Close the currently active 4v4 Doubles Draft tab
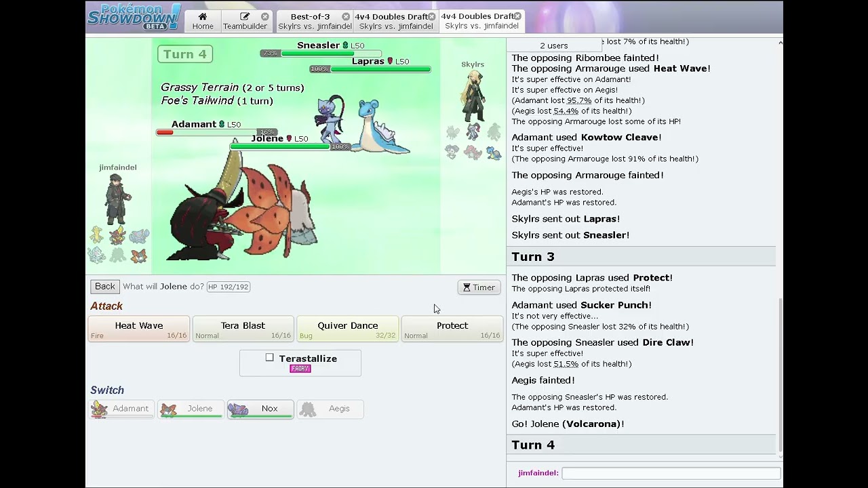This screenshot has width=868, height=488. 517,16
